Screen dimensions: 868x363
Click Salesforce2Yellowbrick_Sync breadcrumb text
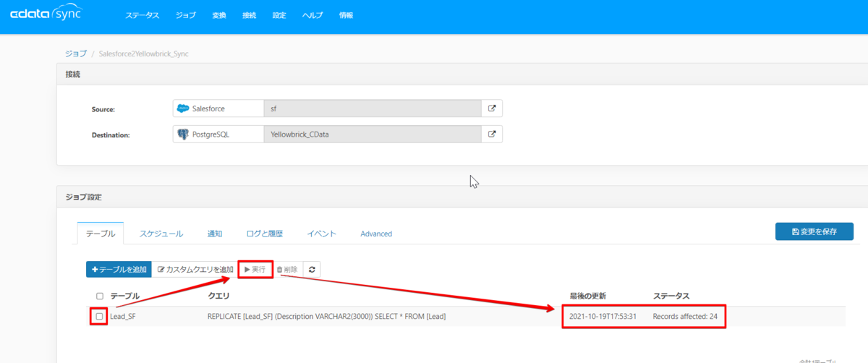(x=143, y=54)
